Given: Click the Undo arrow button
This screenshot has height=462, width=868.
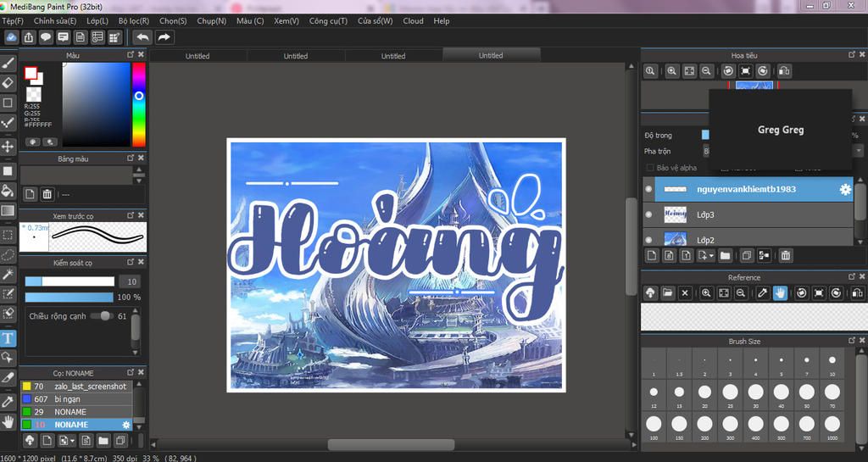Looking at the screenshot, I should pyautogui.click(x=142, y=37).
